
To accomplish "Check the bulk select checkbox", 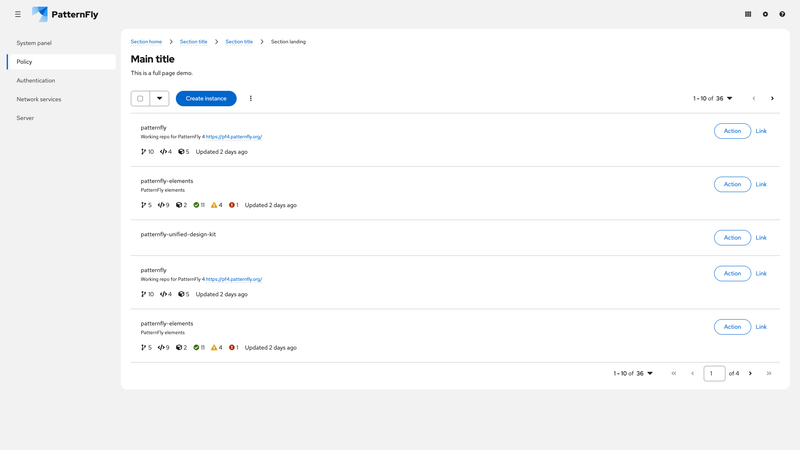I will click(x=140, y=98).
